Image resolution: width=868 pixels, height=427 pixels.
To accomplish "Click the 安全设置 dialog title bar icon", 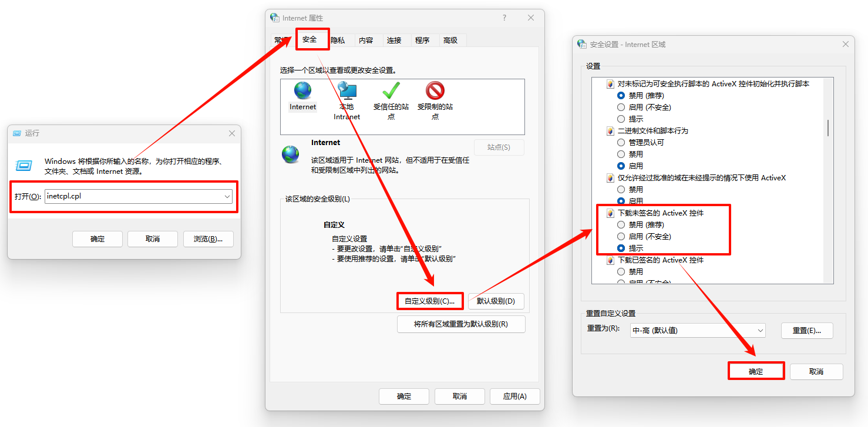I will coord(581,43).
